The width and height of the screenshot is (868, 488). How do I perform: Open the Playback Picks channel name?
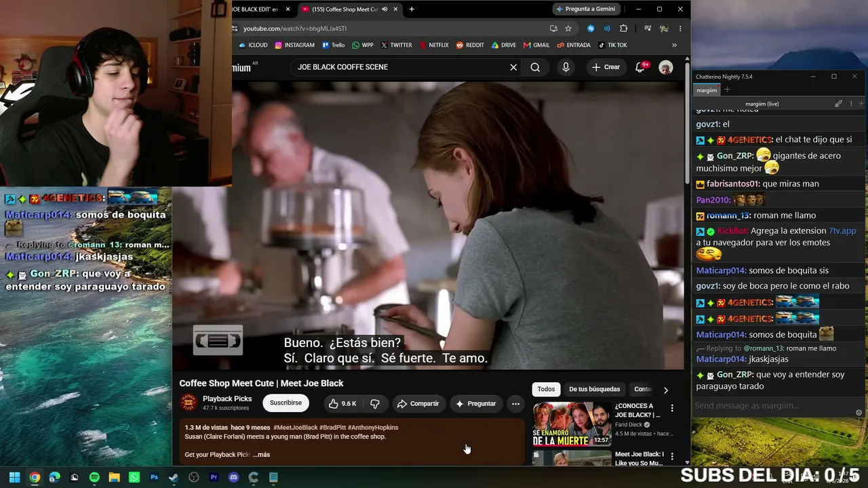pos(227,399)
